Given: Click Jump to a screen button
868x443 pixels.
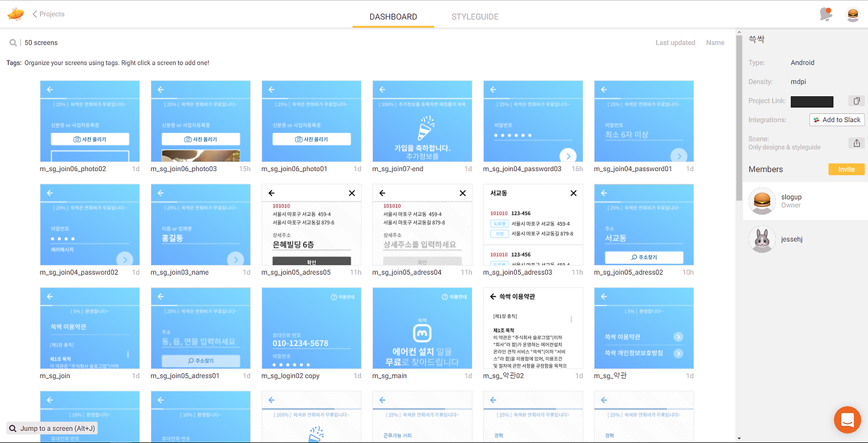Looking at the screenshot, I should click(52, 428).
